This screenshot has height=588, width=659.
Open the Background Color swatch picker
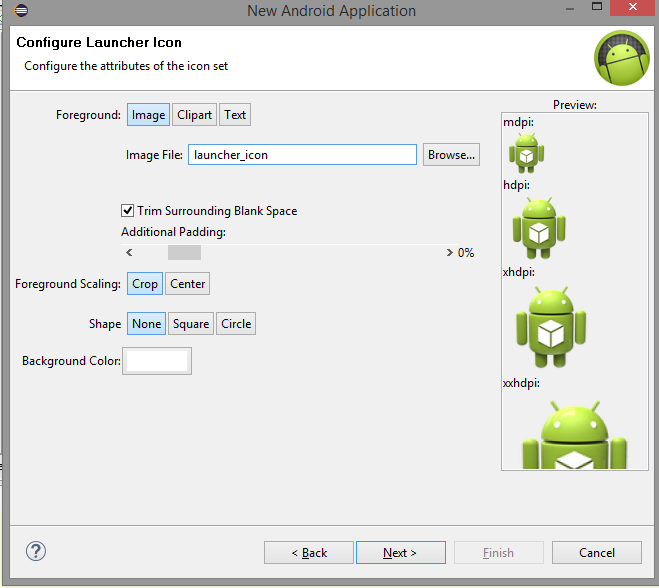tap(157, 361)
